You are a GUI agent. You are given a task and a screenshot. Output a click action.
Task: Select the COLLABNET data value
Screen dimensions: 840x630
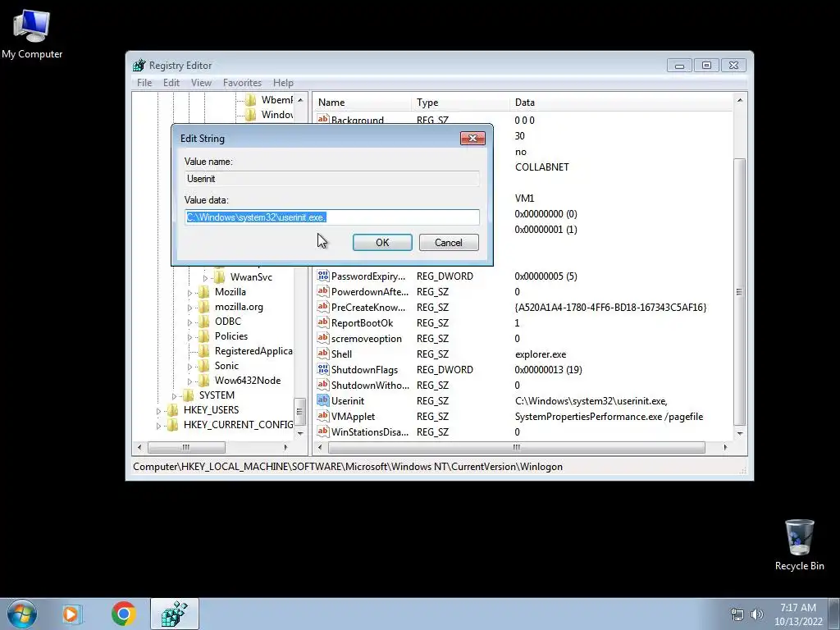(x=541, y=167)
